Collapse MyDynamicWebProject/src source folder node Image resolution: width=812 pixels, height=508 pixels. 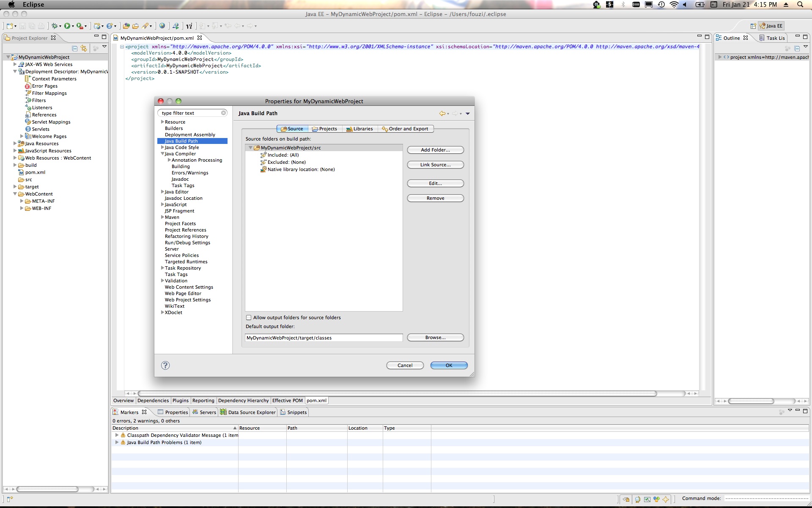pos(250,148)
